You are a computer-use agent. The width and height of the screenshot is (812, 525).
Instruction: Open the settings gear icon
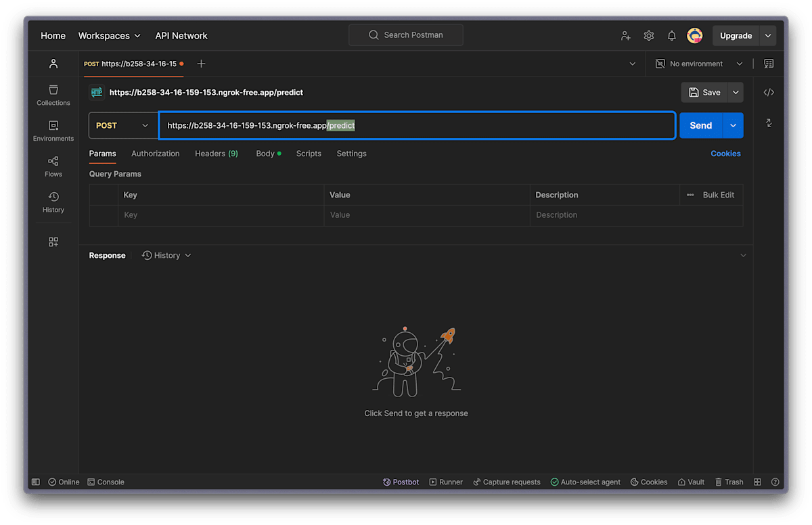(x=649, y=36)
